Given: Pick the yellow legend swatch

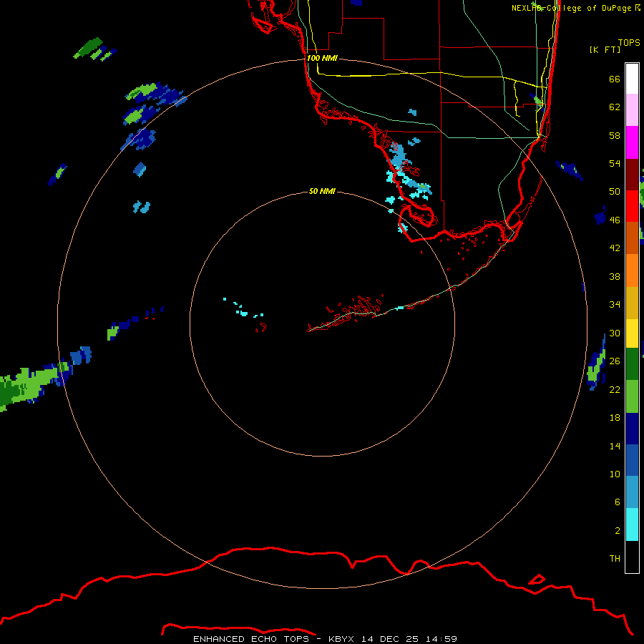Looking at the screenshot, I should tap(632, 333).
